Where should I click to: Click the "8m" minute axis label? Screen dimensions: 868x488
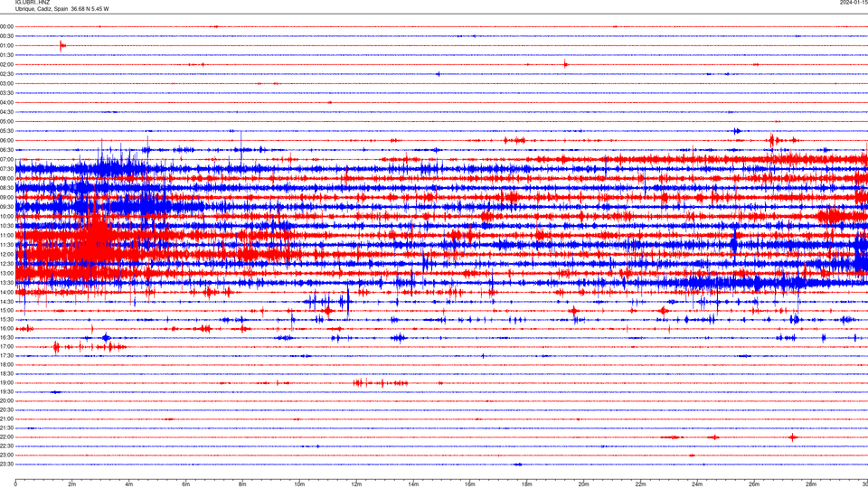[242, 484]
